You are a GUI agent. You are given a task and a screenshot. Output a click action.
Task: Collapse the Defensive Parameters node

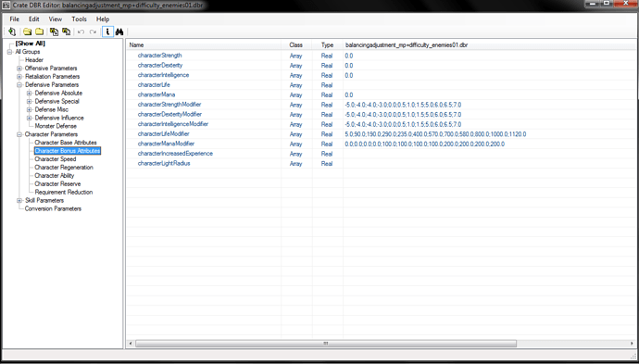19,85
